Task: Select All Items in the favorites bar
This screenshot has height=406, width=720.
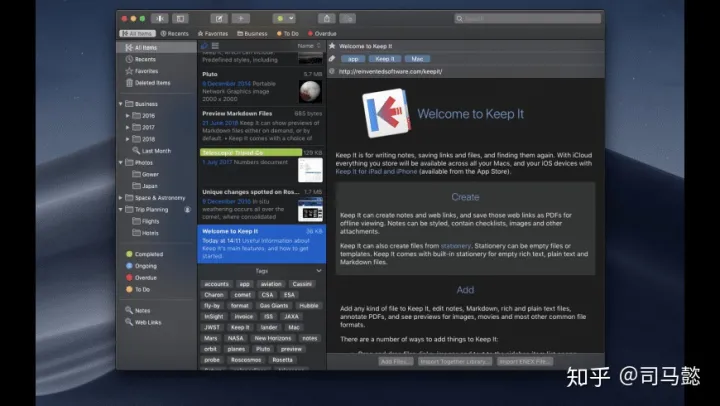Action: tap(138, 34)
